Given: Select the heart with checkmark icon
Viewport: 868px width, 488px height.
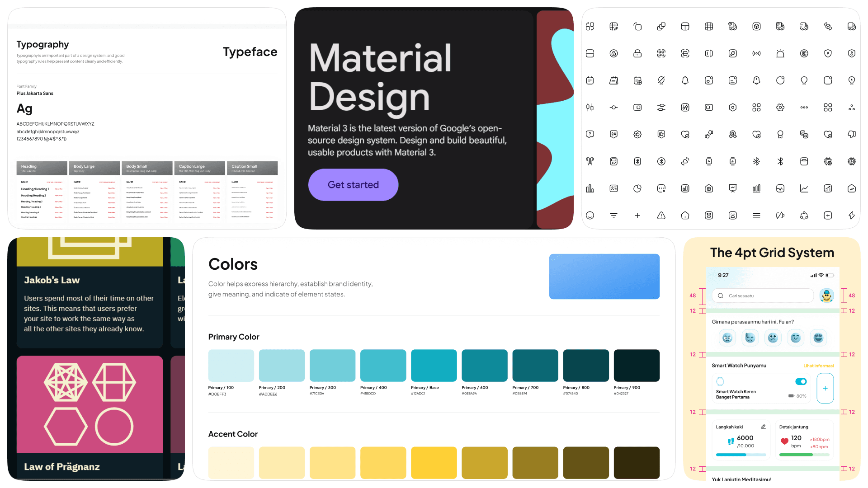Looking at the screenshot, I should [x=685, y=134].
